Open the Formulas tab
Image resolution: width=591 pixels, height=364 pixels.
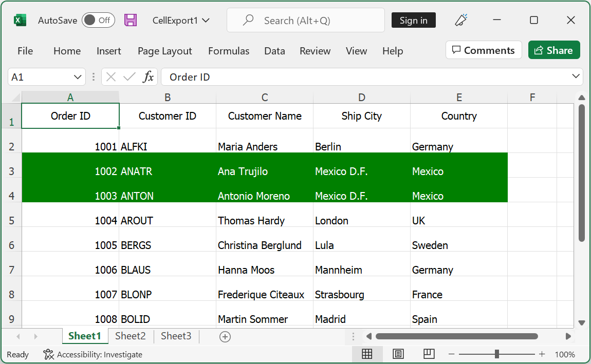click(229, 51)
